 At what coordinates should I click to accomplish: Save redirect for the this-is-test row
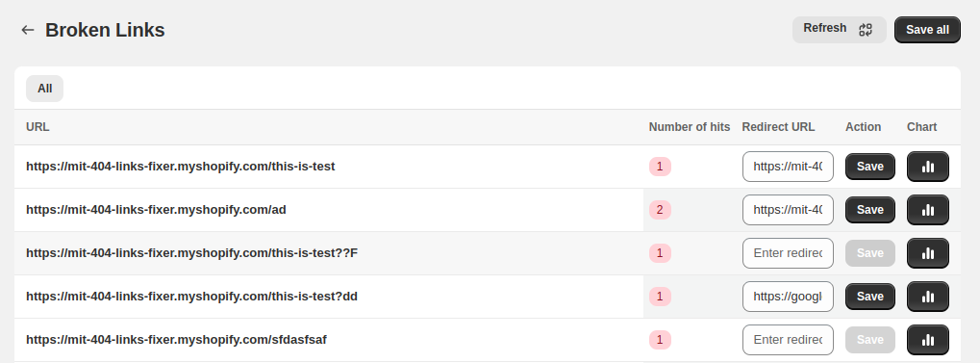click(870, 167)
